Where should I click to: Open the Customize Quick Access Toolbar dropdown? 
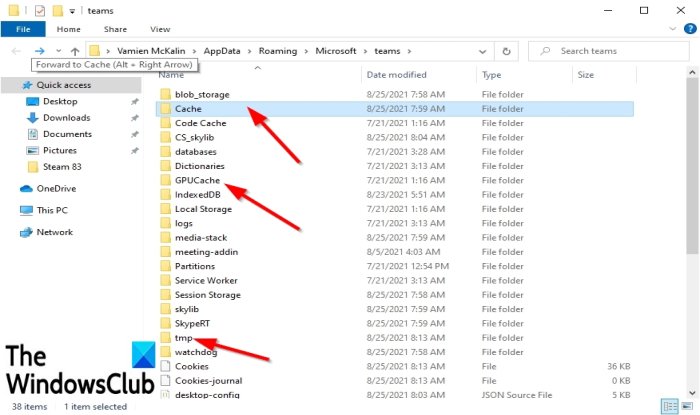click(72, 11)
